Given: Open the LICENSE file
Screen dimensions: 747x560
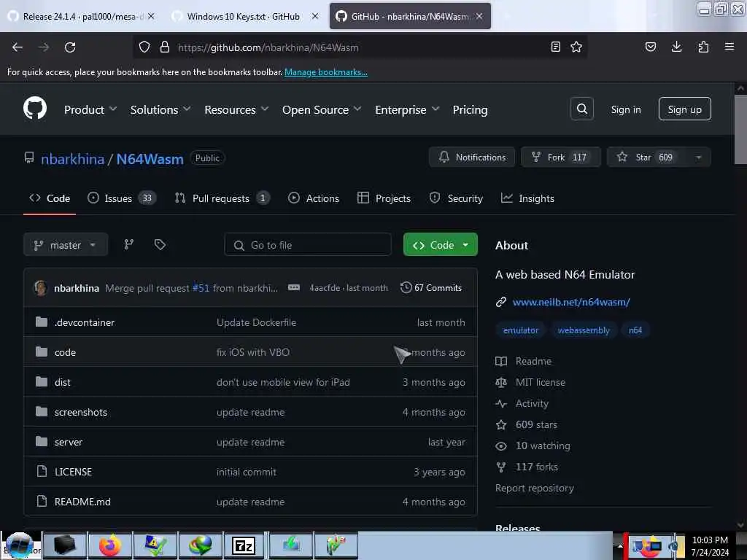Looking at the screenshot, I should (74, 472).
